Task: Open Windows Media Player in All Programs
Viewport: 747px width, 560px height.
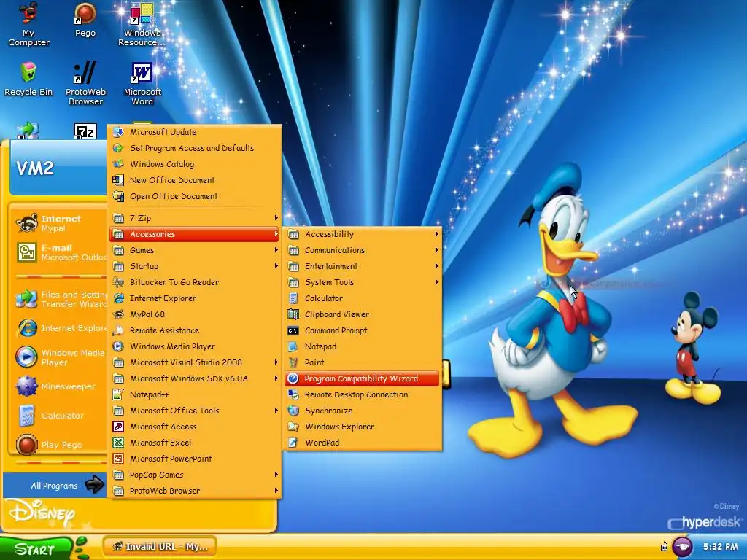Action: coord(194,346)
